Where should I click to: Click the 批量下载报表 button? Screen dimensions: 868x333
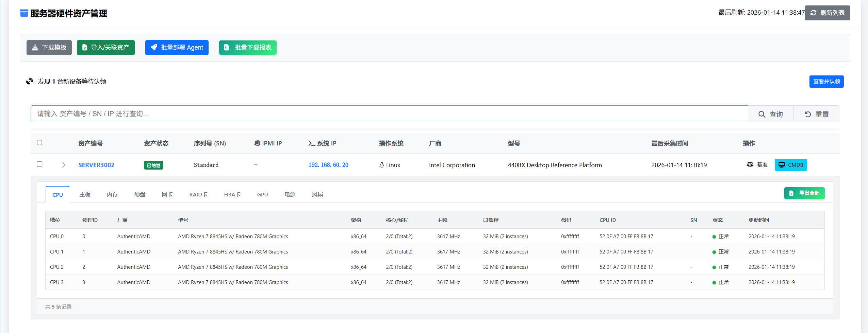pyautogui.click(x=248, y=48)
